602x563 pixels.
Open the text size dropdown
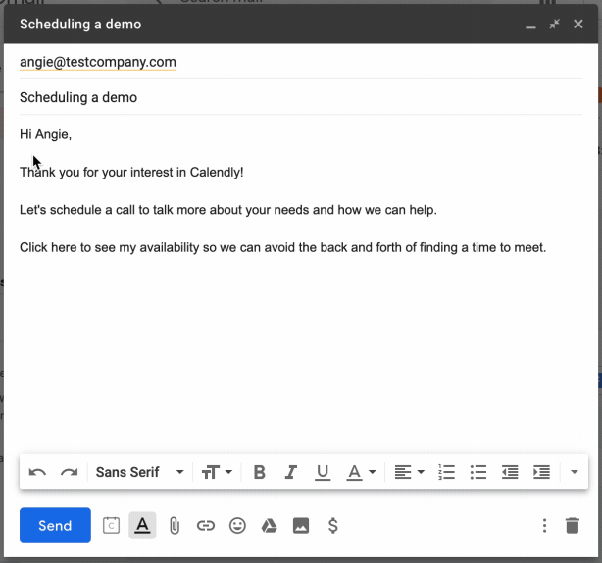217,472
